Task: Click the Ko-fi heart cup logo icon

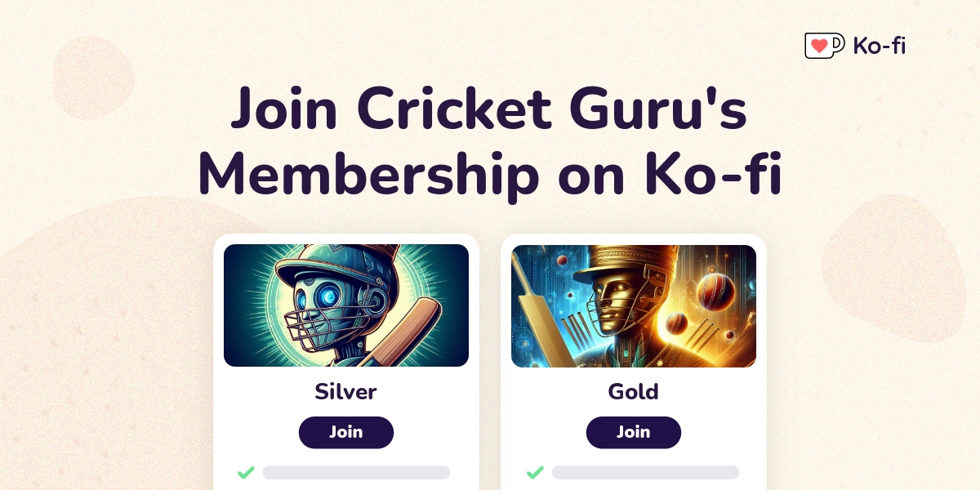Action: click(x=824, y=46)
